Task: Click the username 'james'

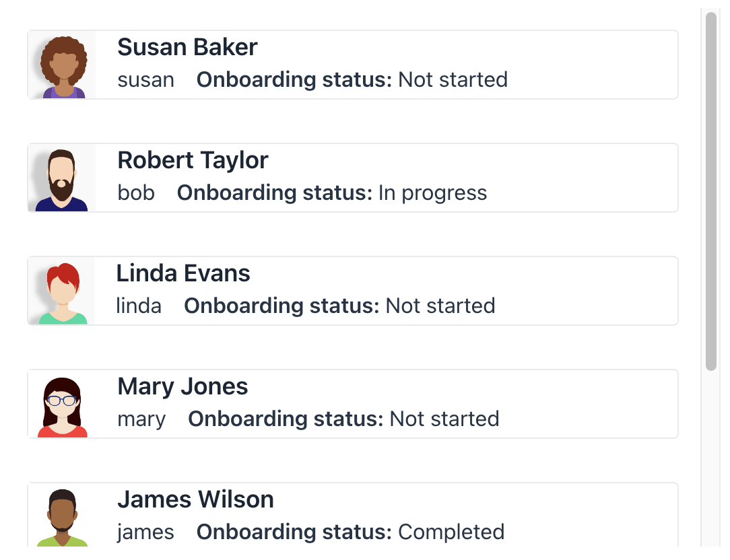Action: click(x=145, y=532)
